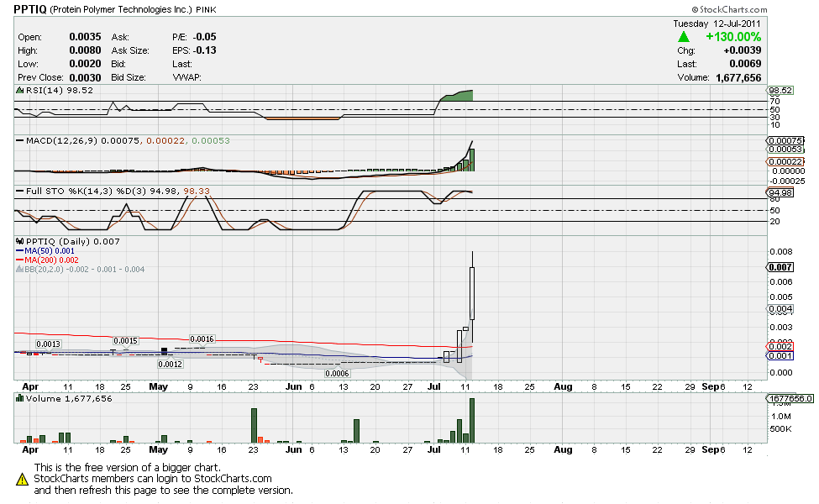Screen dimensions: 819x504
Task: Click the tallest volume bar near Jul 11
Action: 472,421
